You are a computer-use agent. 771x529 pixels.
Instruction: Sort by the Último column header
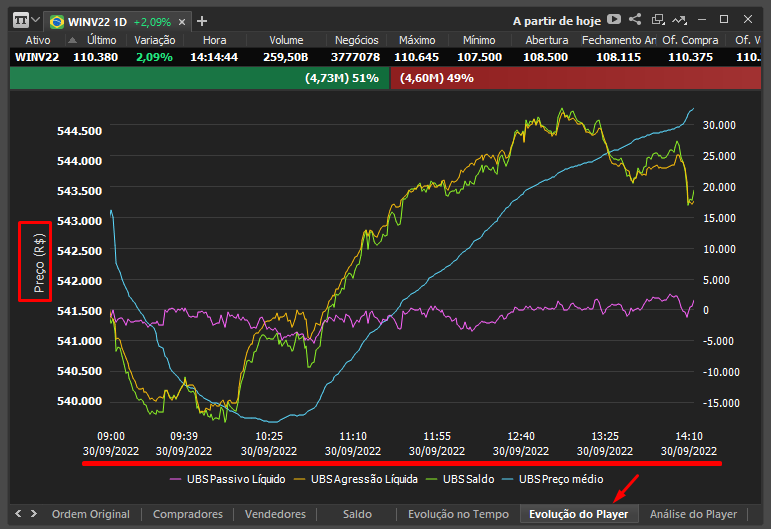point(101,40)
